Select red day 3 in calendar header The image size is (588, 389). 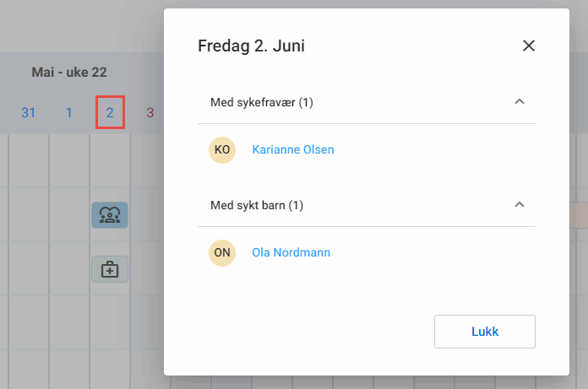[150, 112]
